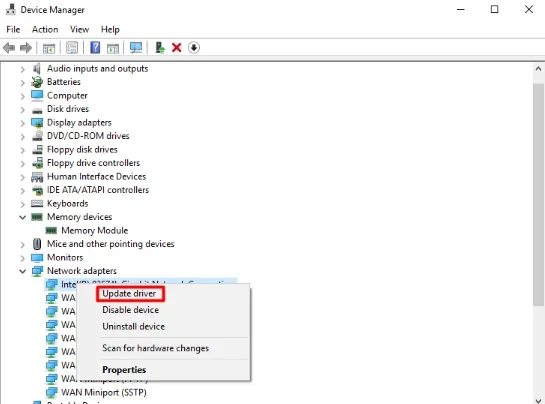The image size is (545, 404).
Task: Expand Audio inputs and outputs node
Action: click(x=23, y=69)
